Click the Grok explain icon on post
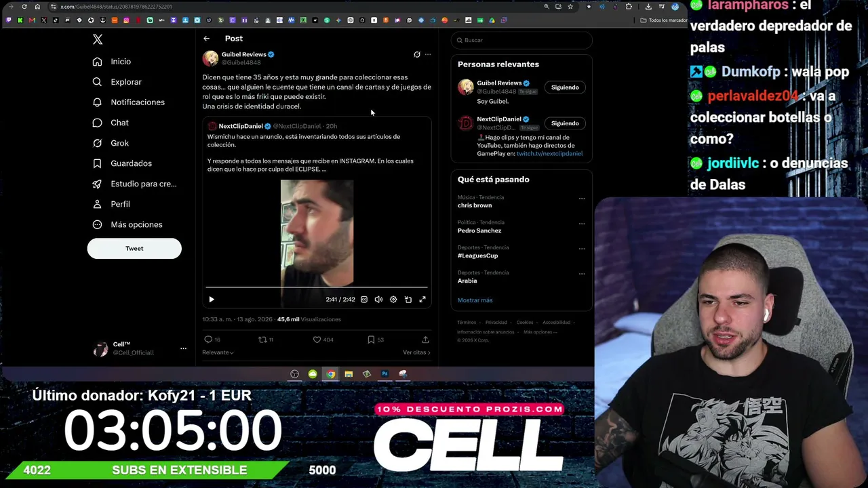The width and height of the screenshot is (868, 488). coord(417,54)
